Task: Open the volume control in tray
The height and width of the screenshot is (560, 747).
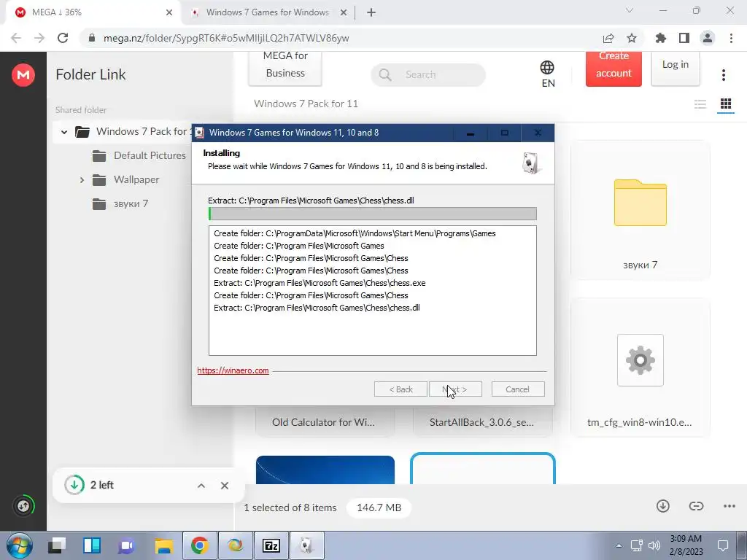Action: pyautogui.click(x=654, y=545)
